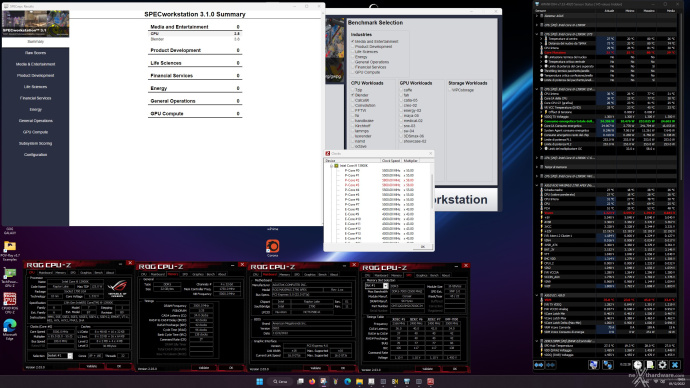Click OK in CPU-Z Memory window
Image resolution: width=690 pixels, height=388 pixels.
tap(231, 368)
